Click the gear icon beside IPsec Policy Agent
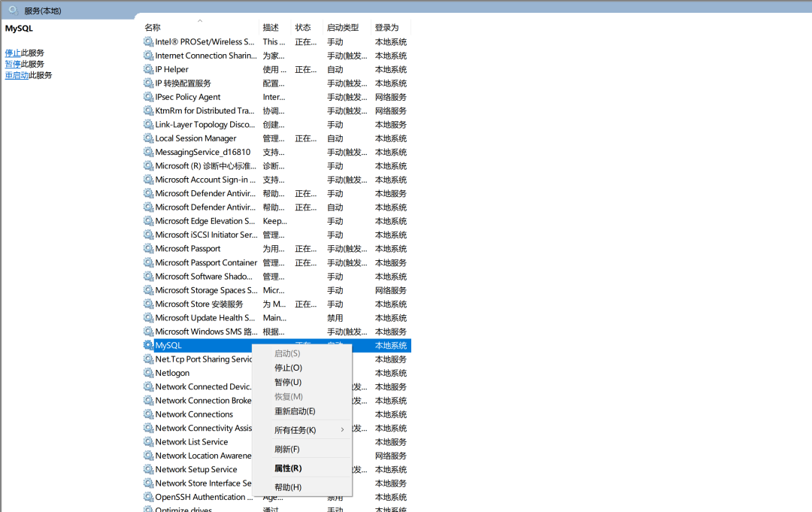812x512 pixels. click(x=148, y=97)
